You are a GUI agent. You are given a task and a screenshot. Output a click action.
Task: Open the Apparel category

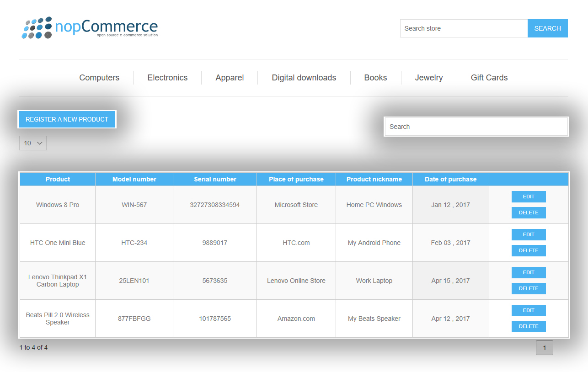click(230, 78)
